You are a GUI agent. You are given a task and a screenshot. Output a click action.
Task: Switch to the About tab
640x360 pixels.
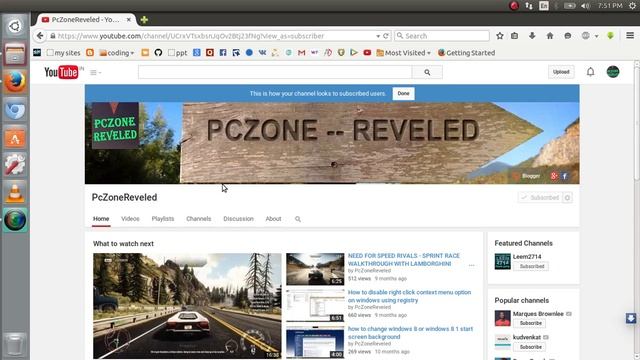[273, 219]
